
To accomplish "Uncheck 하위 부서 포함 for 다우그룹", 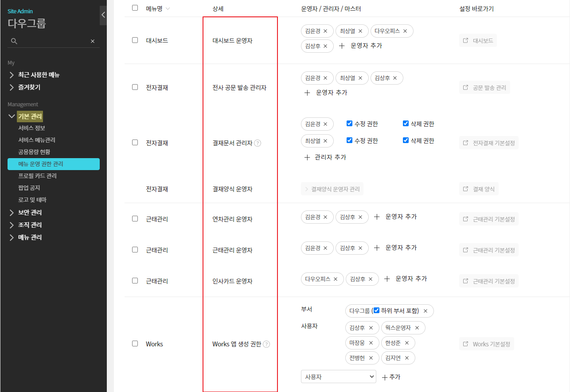I will [376, 310].
